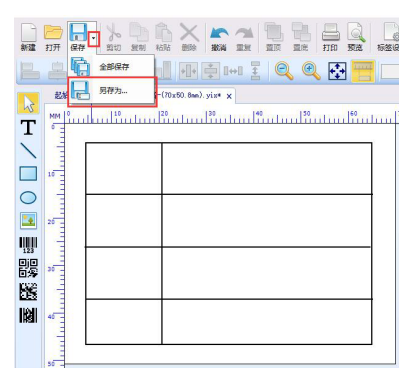The width and height of the screenshot is (420, 382).
Task: Undo with the 撤消 arrow icon
Action: click(219, 37)
